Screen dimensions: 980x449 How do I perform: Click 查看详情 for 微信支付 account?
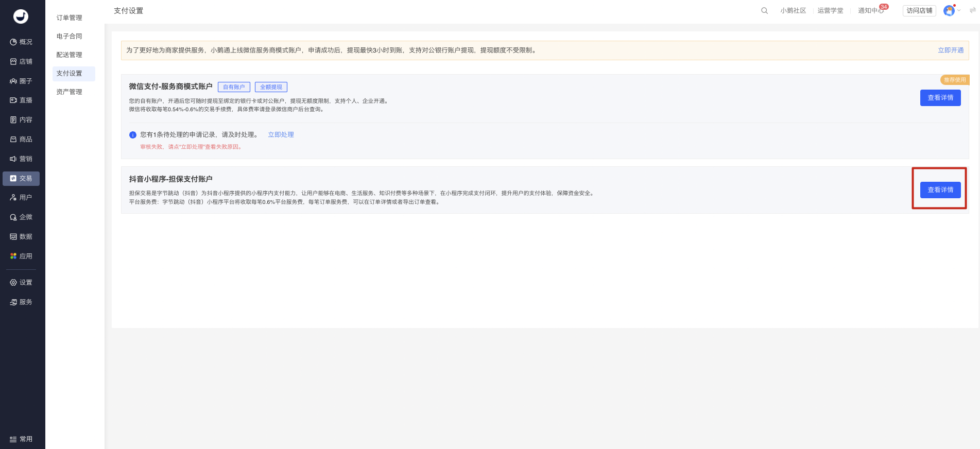[940, 98]
